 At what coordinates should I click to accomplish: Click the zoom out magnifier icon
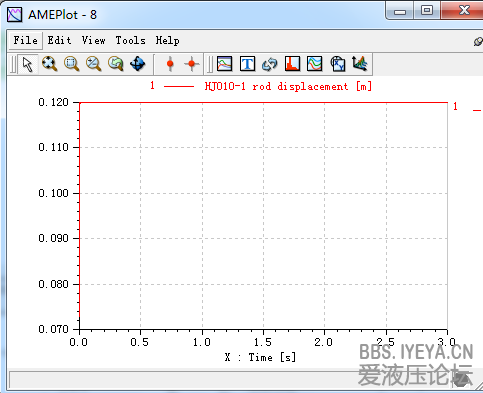click(x=94, y=63)
